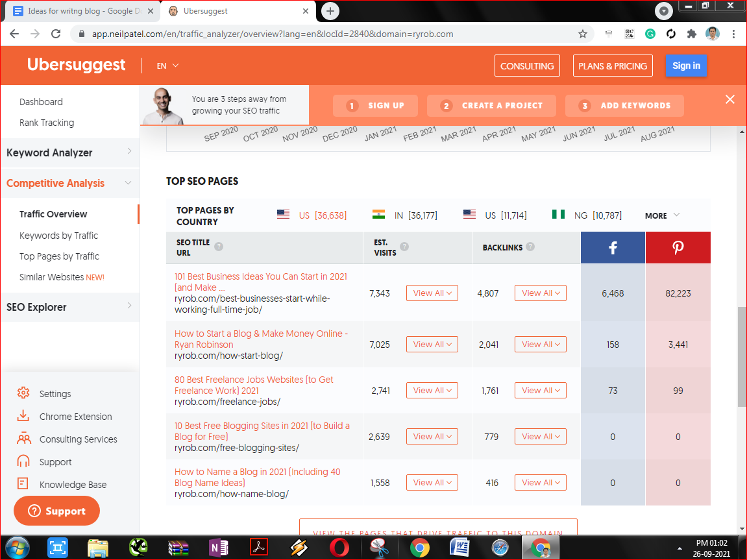Screen dimensions: 747x560
Task: Click the CONSULTING button
Action: 527,66
